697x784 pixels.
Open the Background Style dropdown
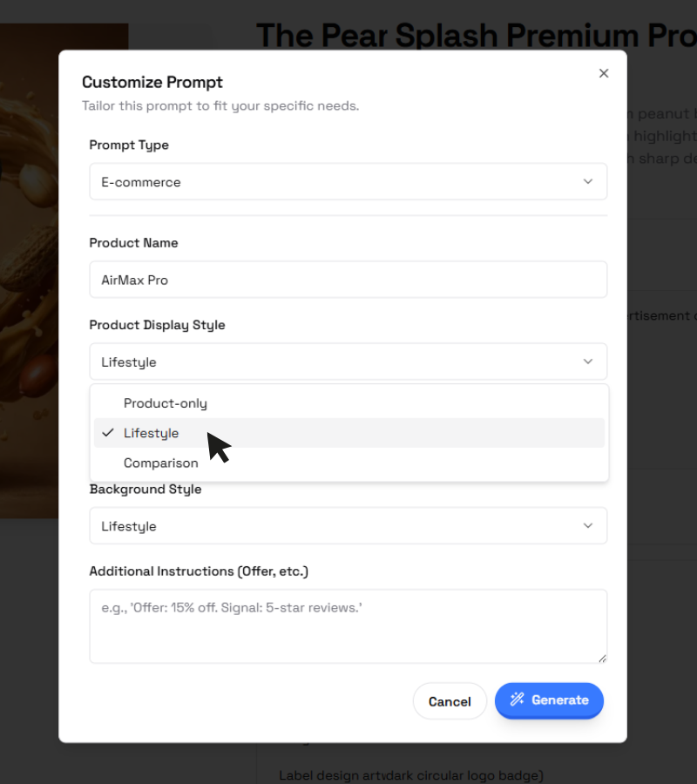pos(348,525)
